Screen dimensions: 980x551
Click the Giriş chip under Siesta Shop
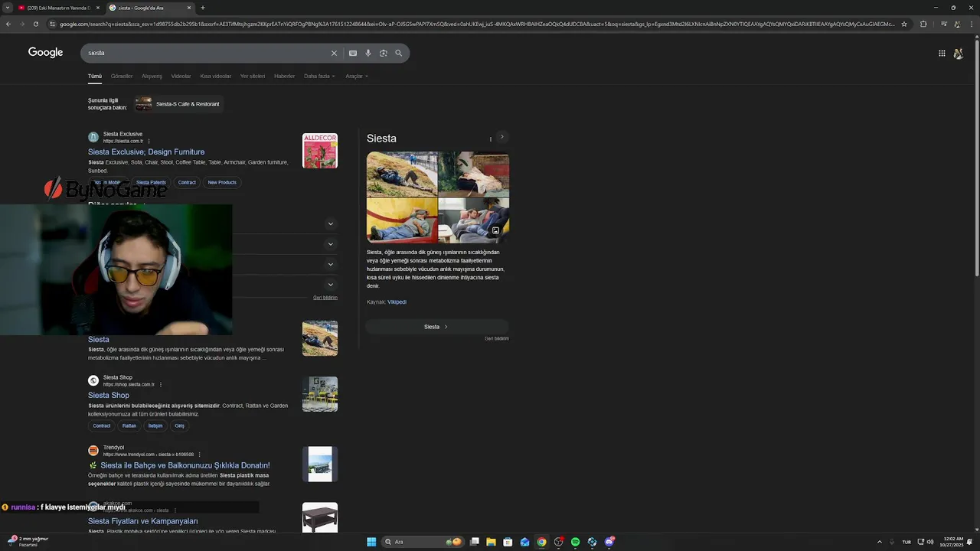(179, 425)
